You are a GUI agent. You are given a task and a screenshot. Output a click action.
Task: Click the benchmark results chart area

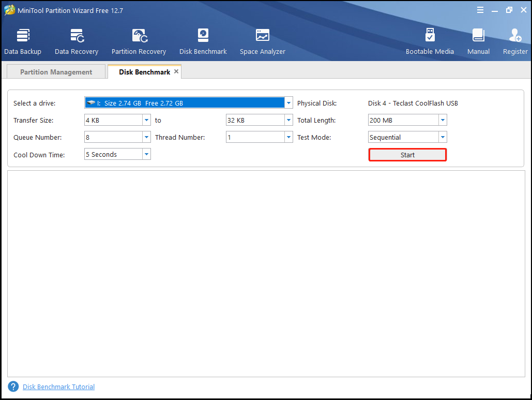pos(266,274)
